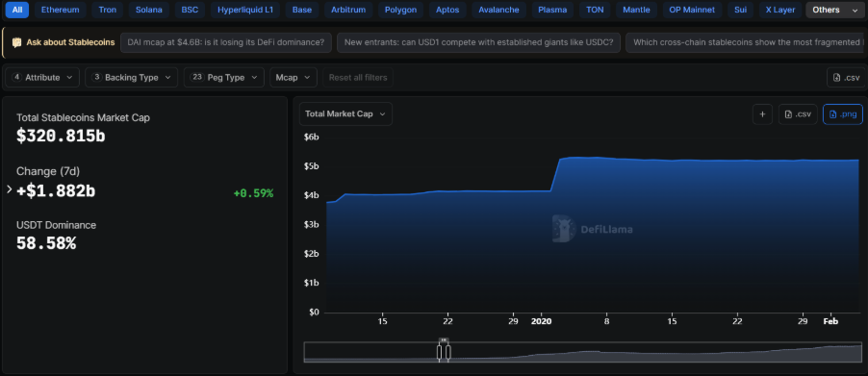Expand the Others chains dropdown
This screenshot has height=376, width=868.
point(834,10)
